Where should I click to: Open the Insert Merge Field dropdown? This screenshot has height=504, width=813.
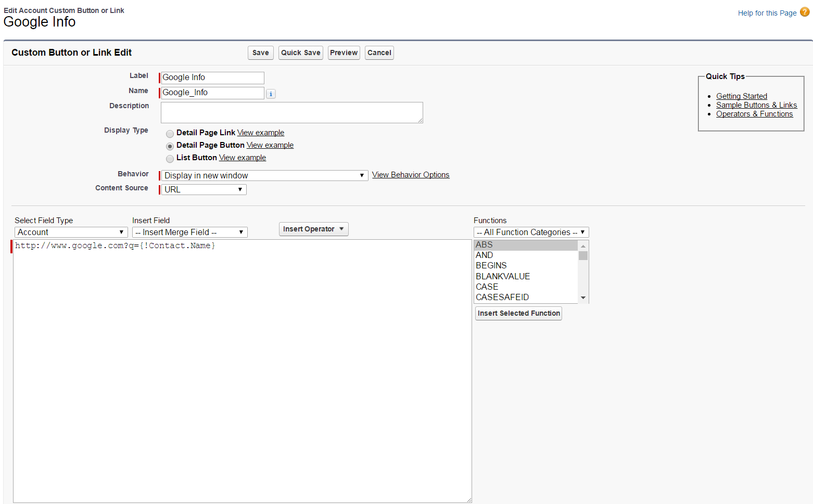(x=190, y=232)
